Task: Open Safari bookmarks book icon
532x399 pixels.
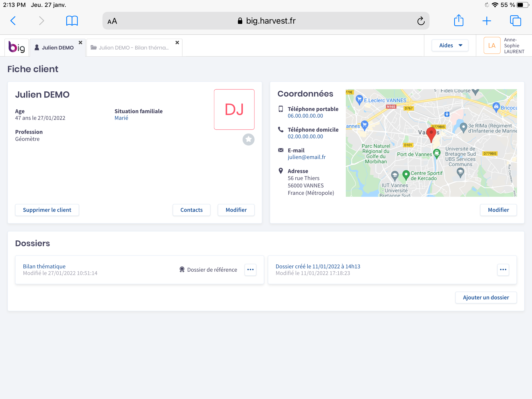Action: click(x=72, y=21)
